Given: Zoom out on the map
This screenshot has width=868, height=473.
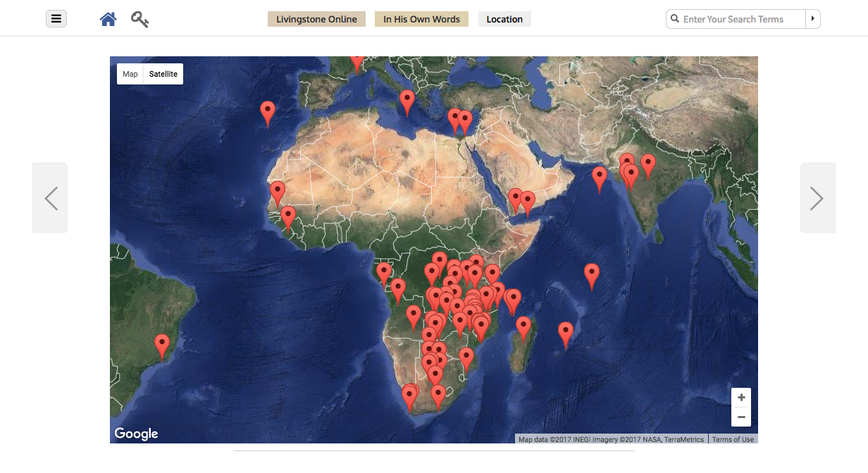Looking at the screenshot, I should click(741, 417).
